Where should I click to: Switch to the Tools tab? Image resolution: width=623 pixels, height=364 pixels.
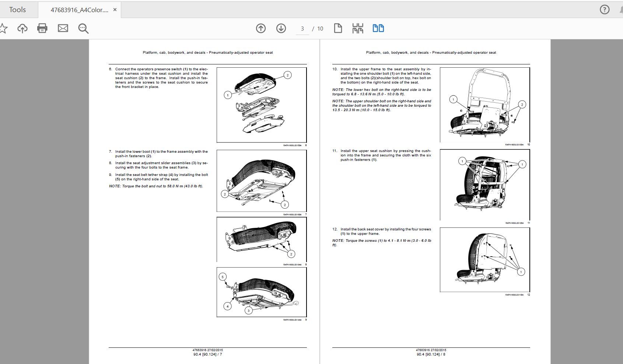(x=17, y=10)
